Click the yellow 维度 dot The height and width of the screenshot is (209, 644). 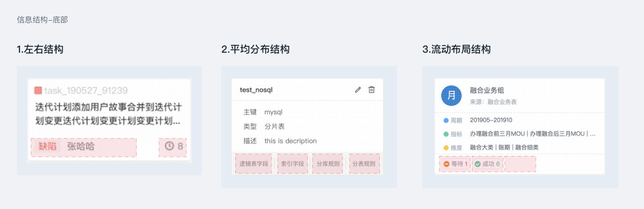tap(446, 148)
